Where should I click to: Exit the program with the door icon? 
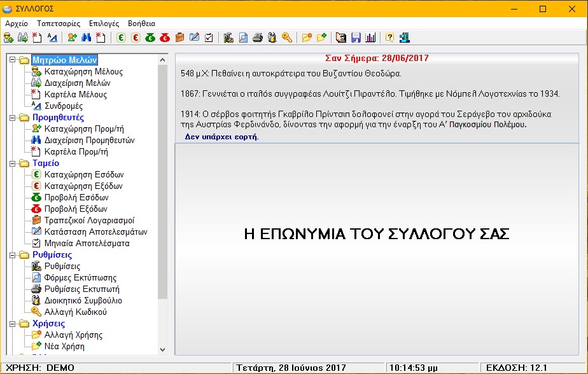point(403,37)
